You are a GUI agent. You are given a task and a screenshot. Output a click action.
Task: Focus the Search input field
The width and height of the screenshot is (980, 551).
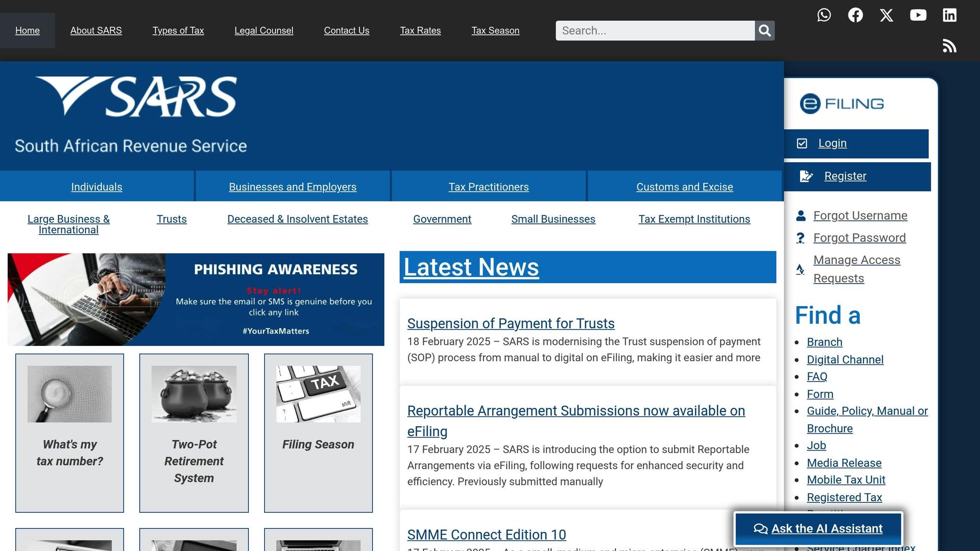pos(655,31)
